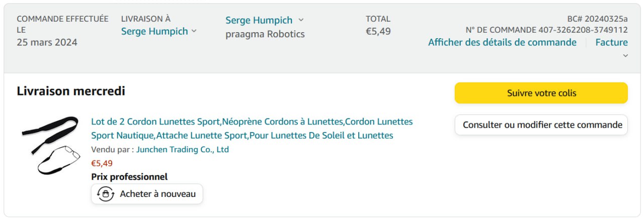Expand chevron beside Serge Humpich above praagma Robotics
This screenshot has height=219, width=644.
[x=301, y=20]
